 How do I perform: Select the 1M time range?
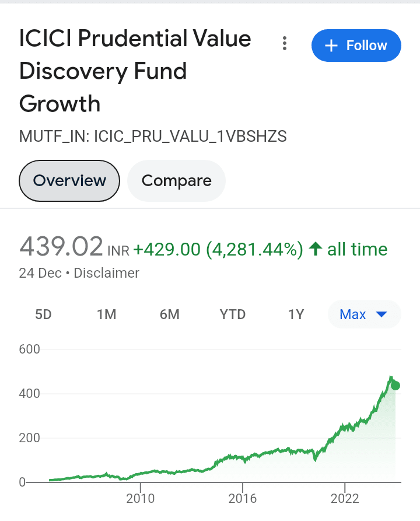pyautogui.click(x=107, y=314)
